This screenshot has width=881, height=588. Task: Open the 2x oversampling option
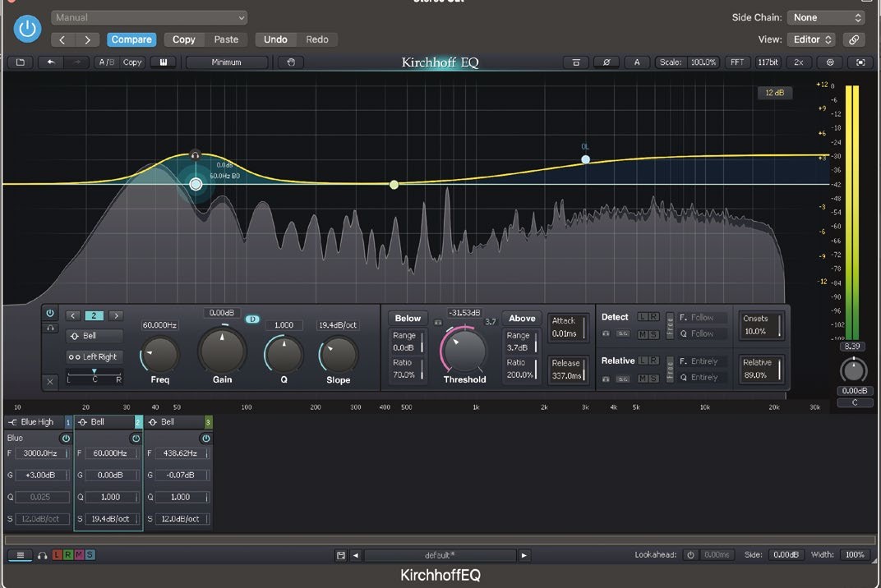799,62
